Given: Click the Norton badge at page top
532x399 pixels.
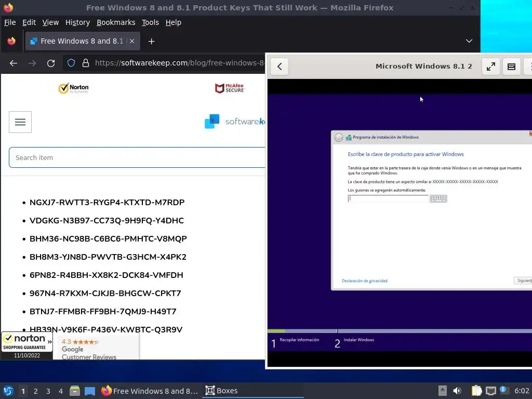Looking at the screenshot, I should [73, 88].
